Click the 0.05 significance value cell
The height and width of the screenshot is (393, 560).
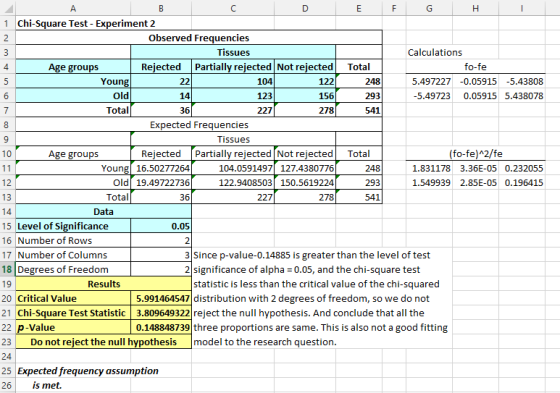pyautogui.click(x=161, y=226)
